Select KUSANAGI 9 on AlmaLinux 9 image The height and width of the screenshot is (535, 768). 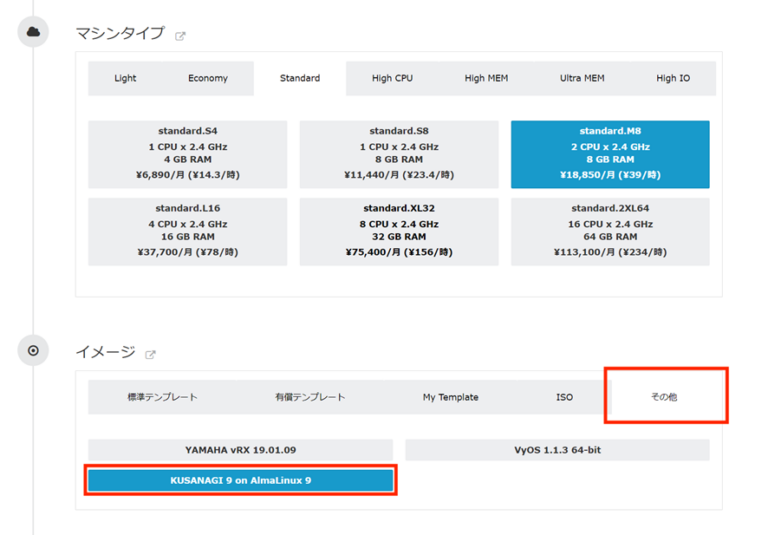coord(240,480)
